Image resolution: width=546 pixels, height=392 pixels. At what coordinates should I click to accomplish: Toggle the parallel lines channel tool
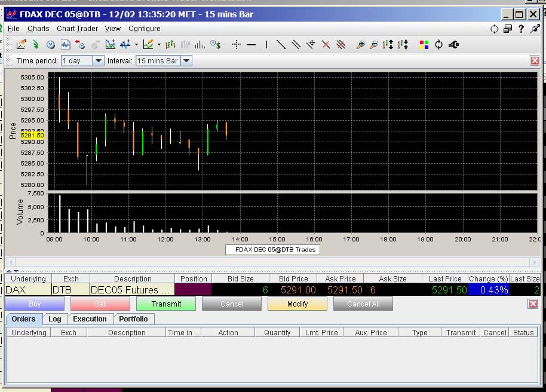(x=296, y=45)
